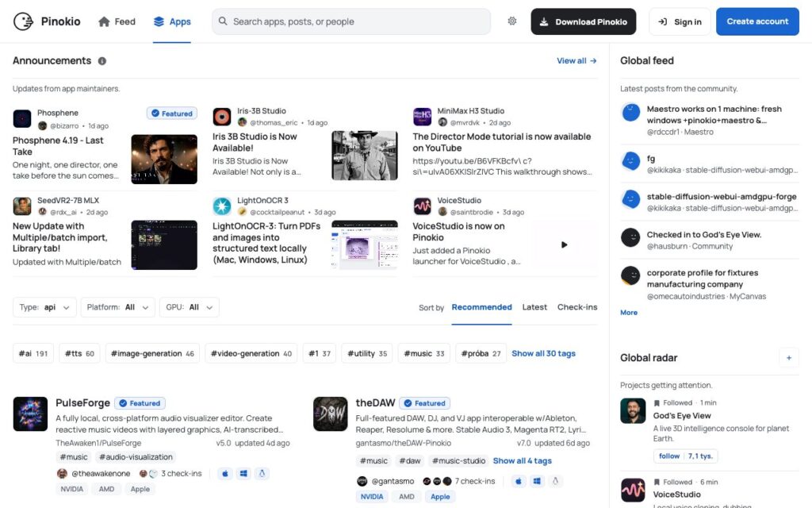Screen dimensions: 812x508
Task: Click the plus icon beside Global radar
Action: coord(789,358)
